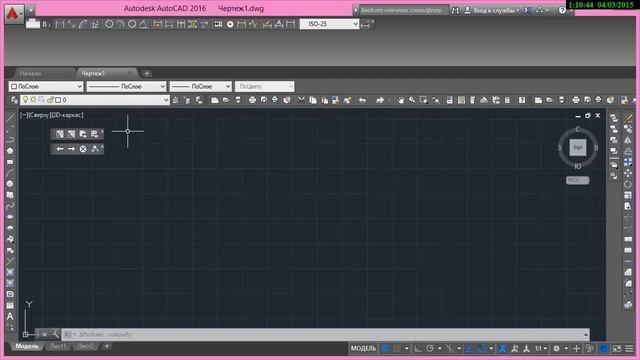640x360 pixels.
Task: Click the Go Forward arrow in floating toolbar
Action: [x=71, y=149]
